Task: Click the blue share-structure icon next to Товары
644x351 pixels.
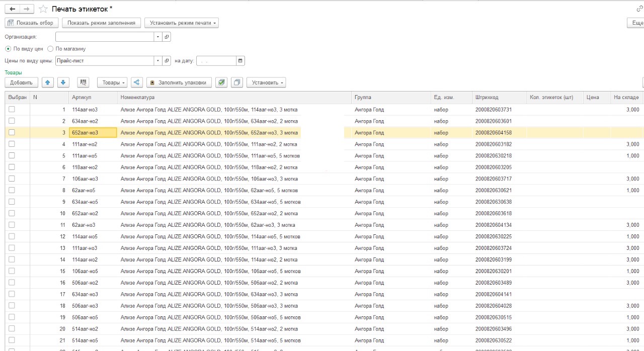Action: pos(136,82)
